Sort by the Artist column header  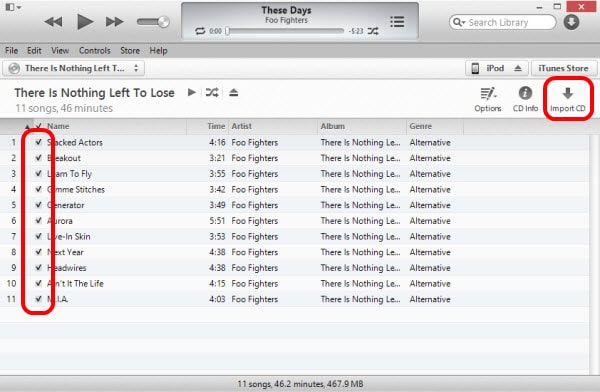241,126
